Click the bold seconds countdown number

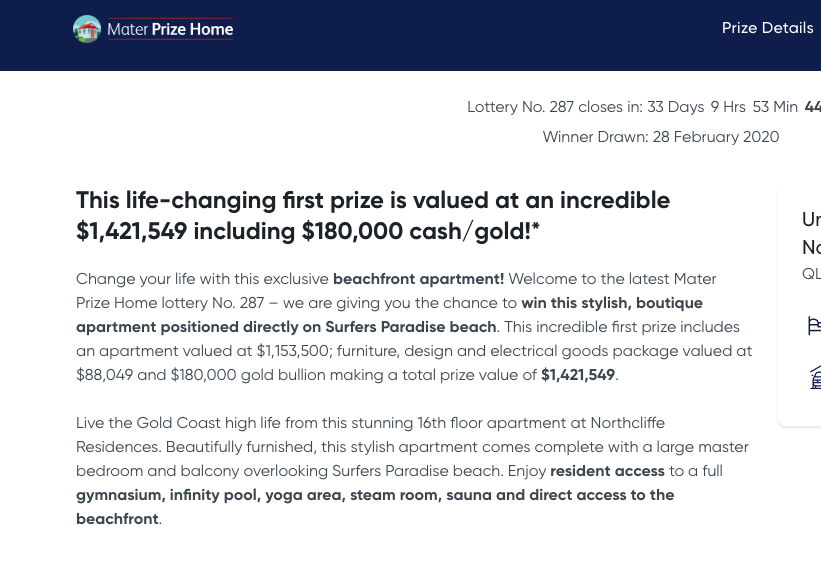(812, 107)
